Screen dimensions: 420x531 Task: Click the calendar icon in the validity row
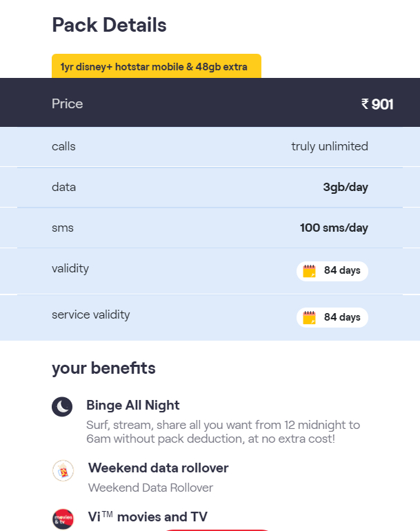[309, 270]
